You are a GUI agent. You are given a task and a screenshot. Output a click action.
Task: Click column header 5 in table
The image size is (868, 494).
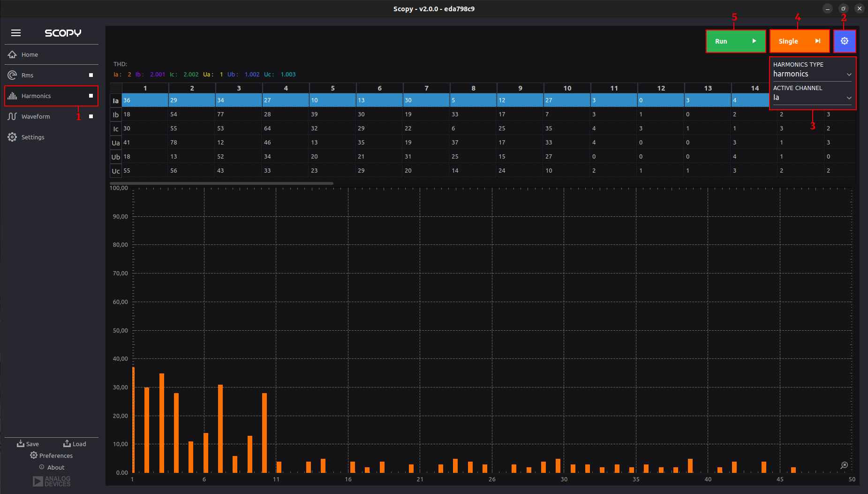point(333,88)
